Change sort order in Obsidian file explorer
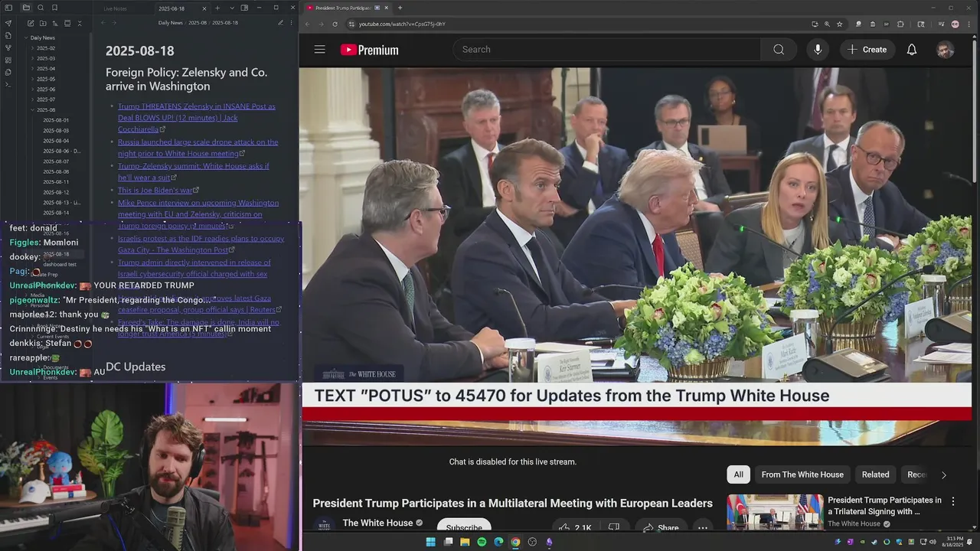Viewport: 980px width, 551px height. [x=54, y=24]
